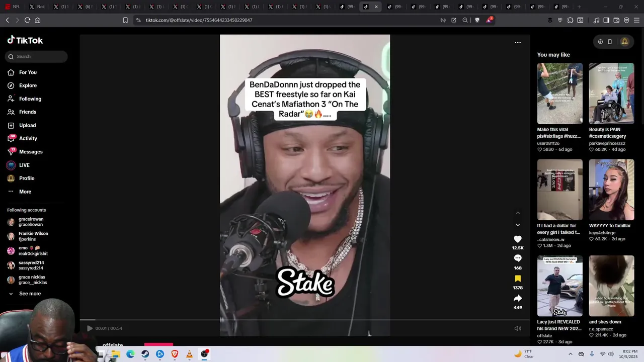Viewport: 644px width, 362px height.
Task: Switch to the NFL browser tab
Action: click(13, 7)
